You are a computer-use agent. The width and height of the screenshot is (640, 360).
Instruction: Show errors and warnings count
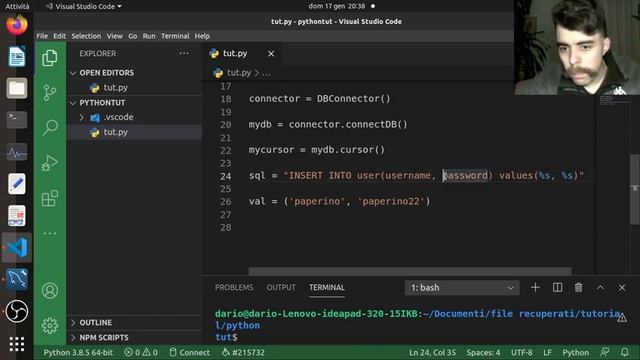141,352
